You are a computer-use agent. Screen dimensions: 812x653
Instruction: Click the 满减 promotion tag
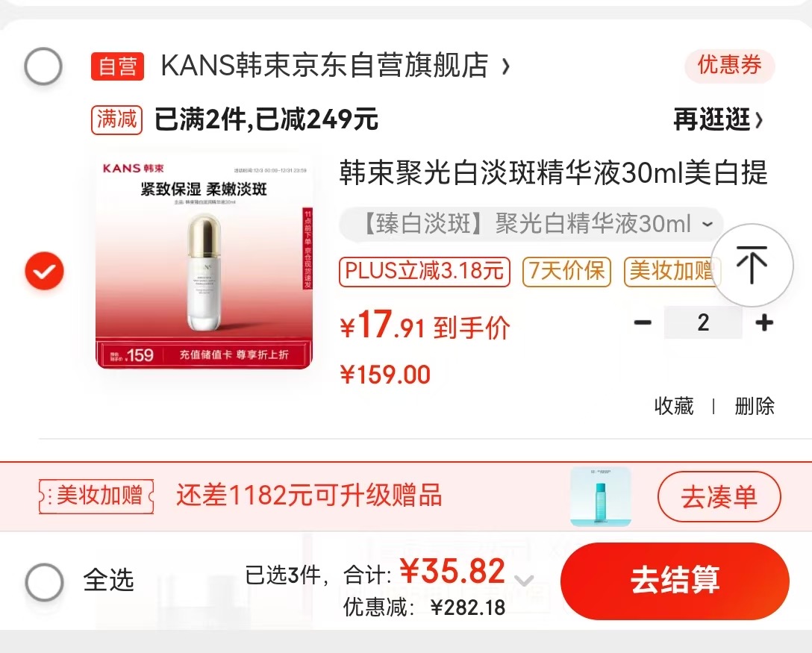(117, 119)
